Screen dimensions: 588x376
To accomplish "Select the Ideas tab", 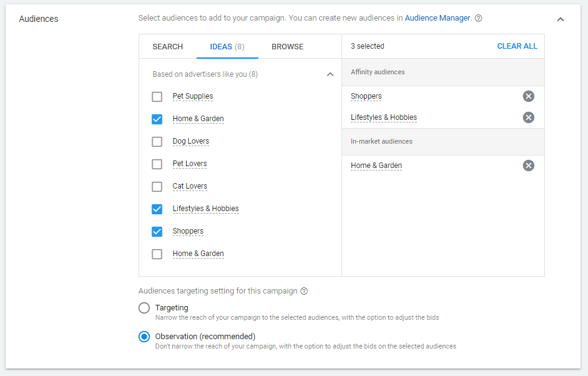I will (x=227, y=47).
